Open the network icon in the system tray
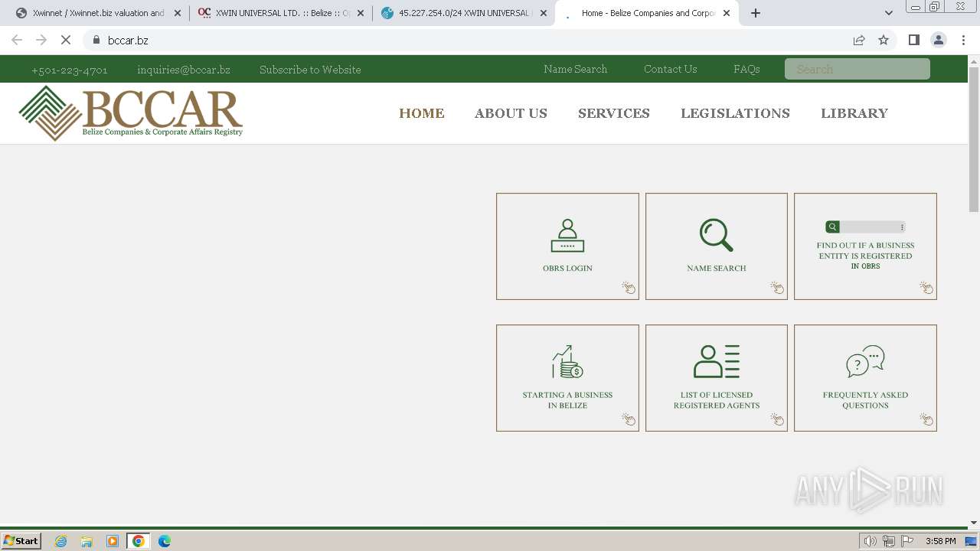980x551 pixels. click(x=889, y=541)
